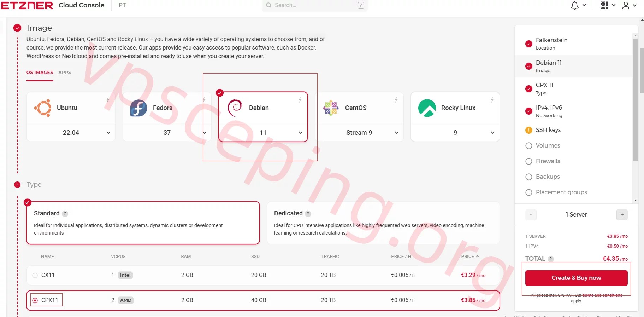This screenshot has width=644, height=317.
Task: Click the AMD badge in CPX11 row
Action: click(x=126, y=300)
